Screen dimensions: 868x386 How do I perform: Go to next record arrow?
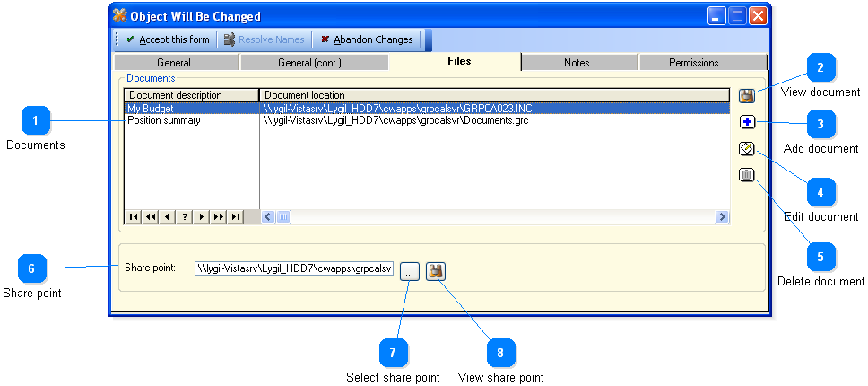pos(201,216)
